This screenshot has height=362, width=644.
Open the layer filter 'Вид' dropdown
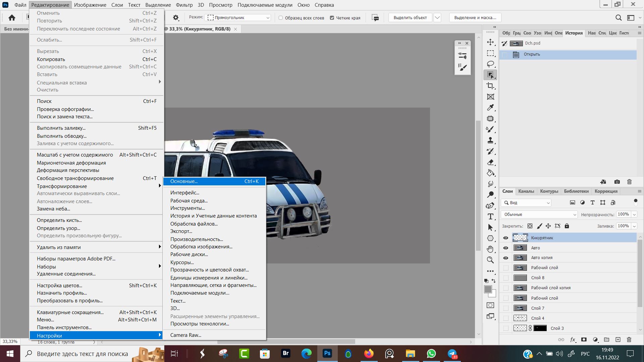click(526, 203)
